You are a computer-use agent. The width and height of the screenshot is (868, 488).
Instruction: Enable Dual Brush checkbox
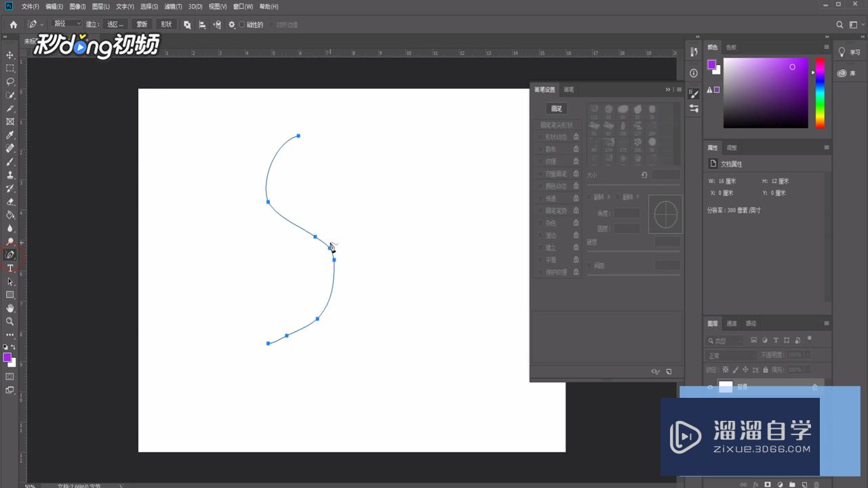tap(540, 174)
